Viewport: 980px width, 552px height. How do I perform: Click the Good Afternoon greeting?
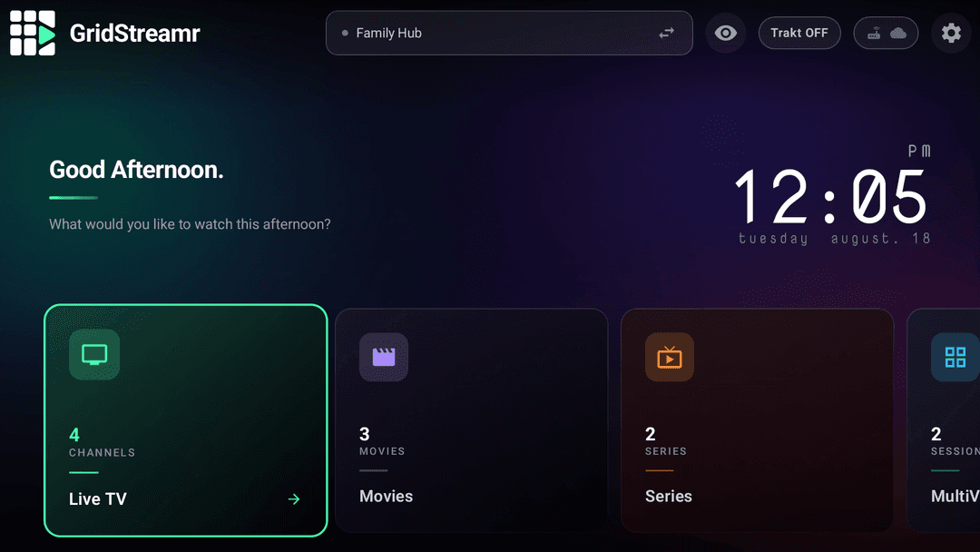point(136,170)
